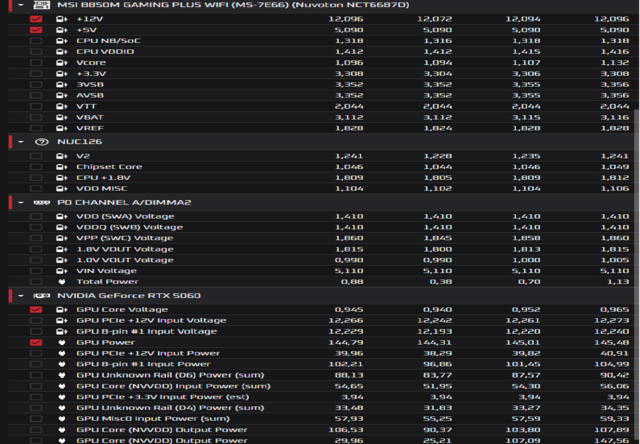Click the voltage icon on the VPP (SWC) Voltage row
Image resolution: width=640 pixels, height=444 pixels.
tap(62, 238)
